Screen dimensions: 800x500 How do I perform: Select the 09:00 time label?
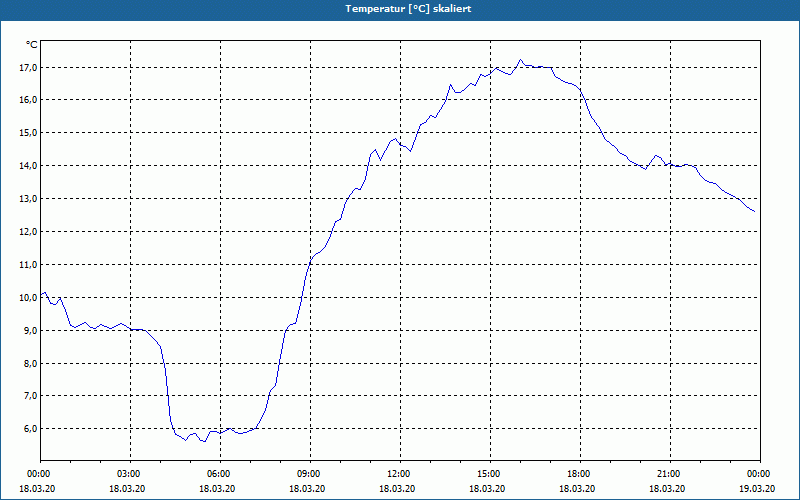[x=307, y=474]
